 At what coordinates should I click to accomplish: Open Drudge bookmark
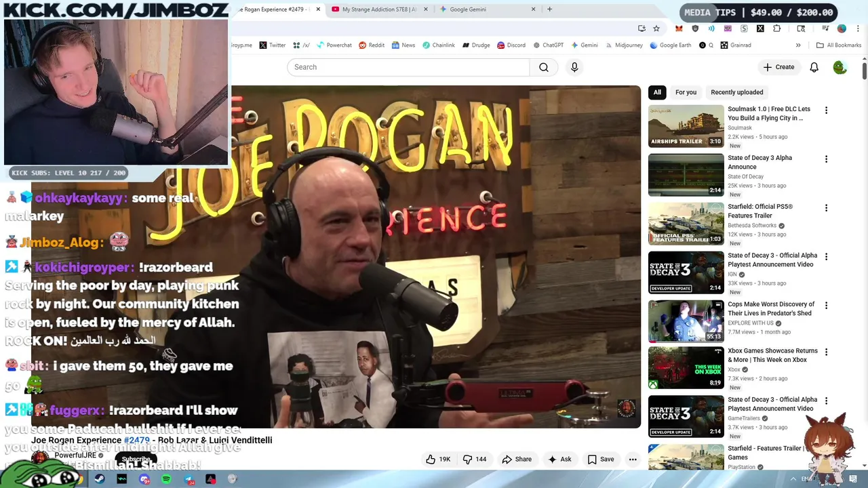point(476,45)
